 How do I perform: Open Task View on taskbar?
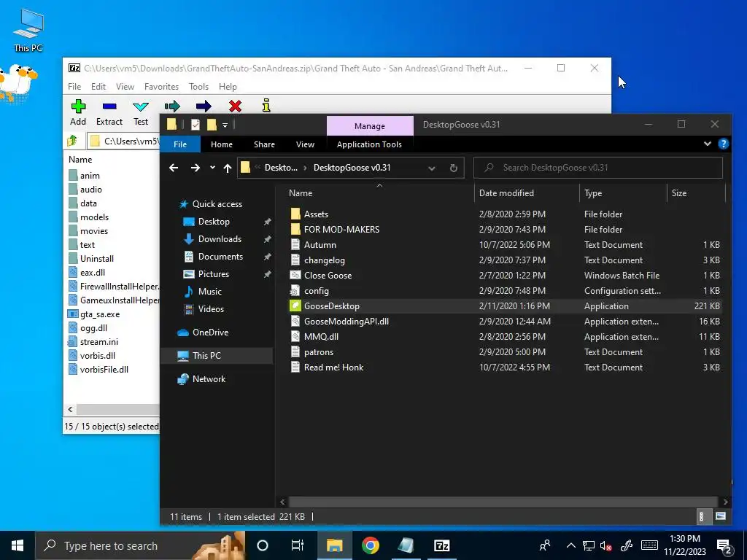click(298, 545)
